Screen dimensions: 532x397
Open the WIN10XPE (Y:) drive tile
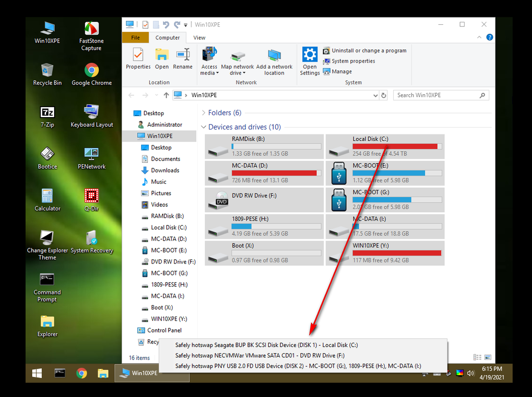pos(385,254)
